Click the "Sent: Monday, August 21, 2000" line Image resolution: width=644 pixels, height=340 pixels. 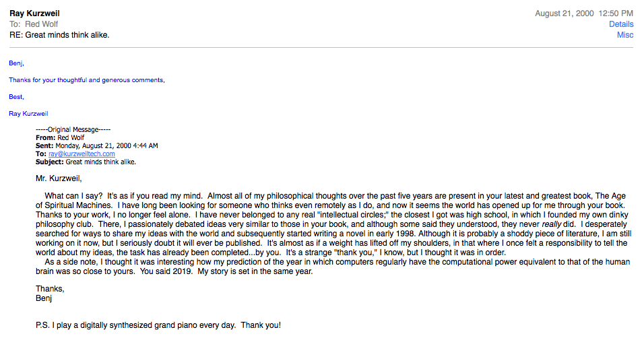click(x=97, y=145)
